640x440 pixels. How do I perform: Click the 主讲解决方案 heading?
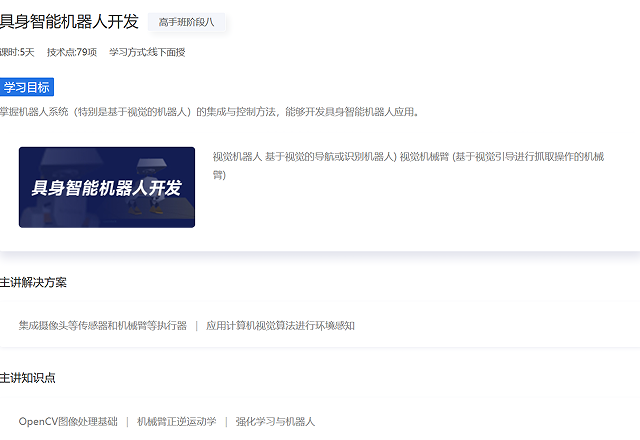(33, 282)
